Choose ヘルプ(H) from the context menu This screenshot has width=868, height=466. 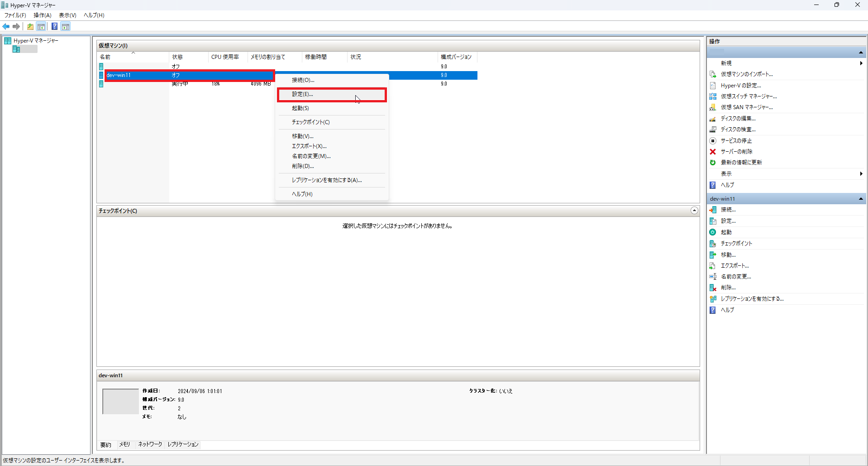332,194
